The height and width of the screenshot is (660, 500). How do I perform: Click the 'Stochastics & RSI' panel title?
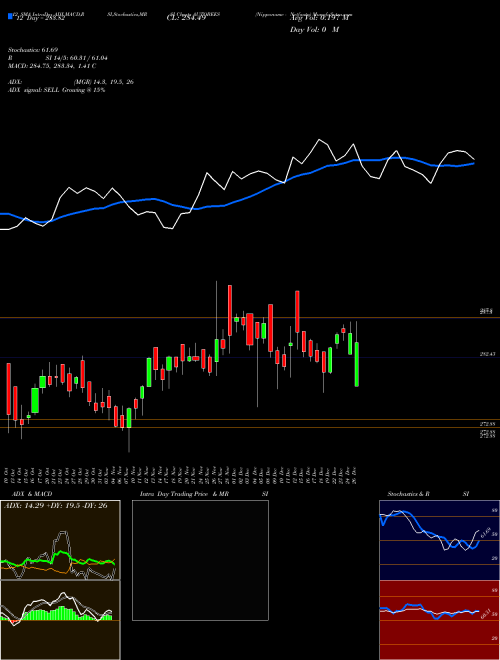coord(428,494)
